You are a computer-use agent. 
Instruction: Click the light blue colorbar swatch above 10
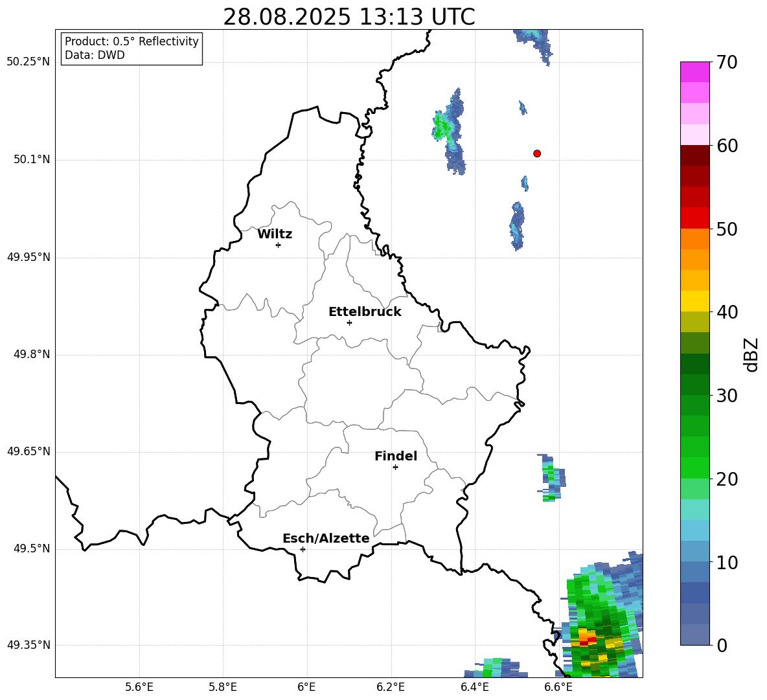point(694,530)
